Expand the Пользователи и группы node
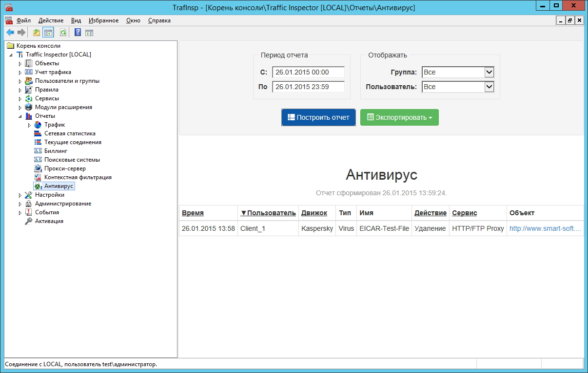The image size is (588, 373). tap(20, 81)
